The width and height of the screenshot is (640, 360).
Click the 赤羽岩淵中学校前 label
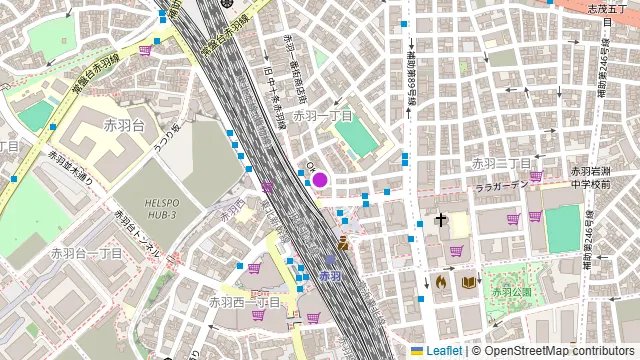pos(591,178)
